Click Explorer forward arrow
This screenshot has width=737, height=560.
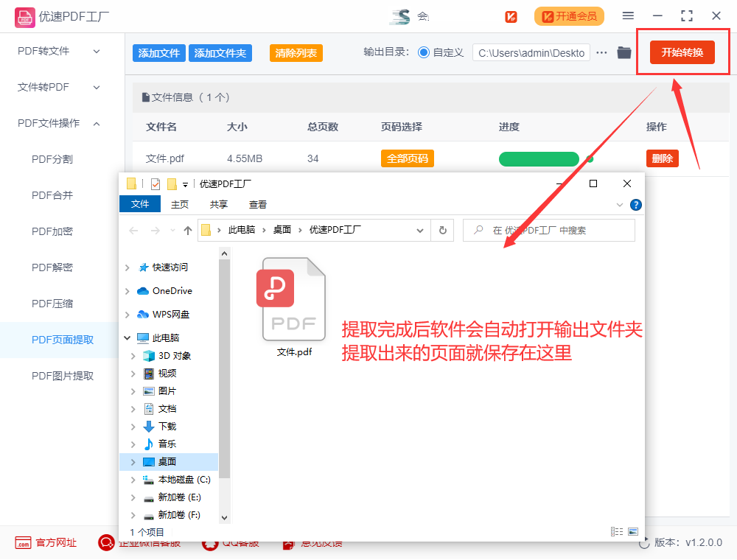pyautogui.click(x=155, y=231)
